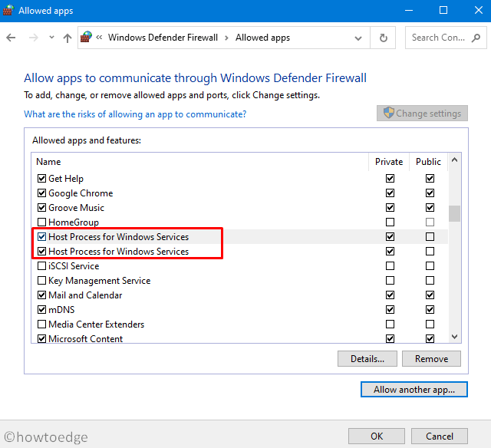491x448 pixels.
Task: Click the Name column header
Action: [x=48, y=162]
